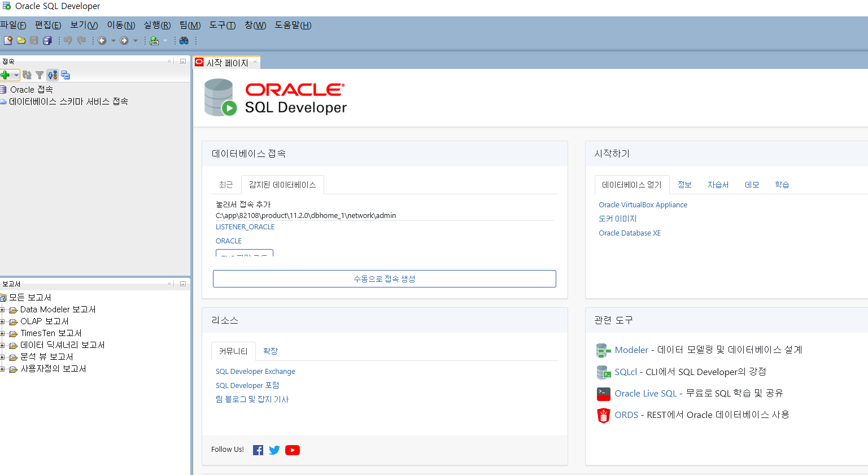Open the 정보 tab in 시작하기
Viewport: 868px width, 475px height.
tap(684, 185)
